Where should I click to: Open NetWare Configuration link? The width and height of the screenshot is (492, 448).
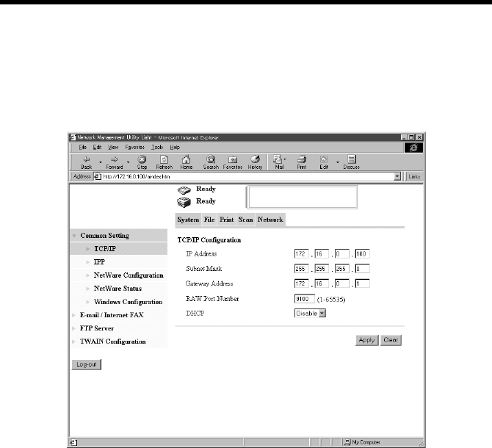[129, 275]
